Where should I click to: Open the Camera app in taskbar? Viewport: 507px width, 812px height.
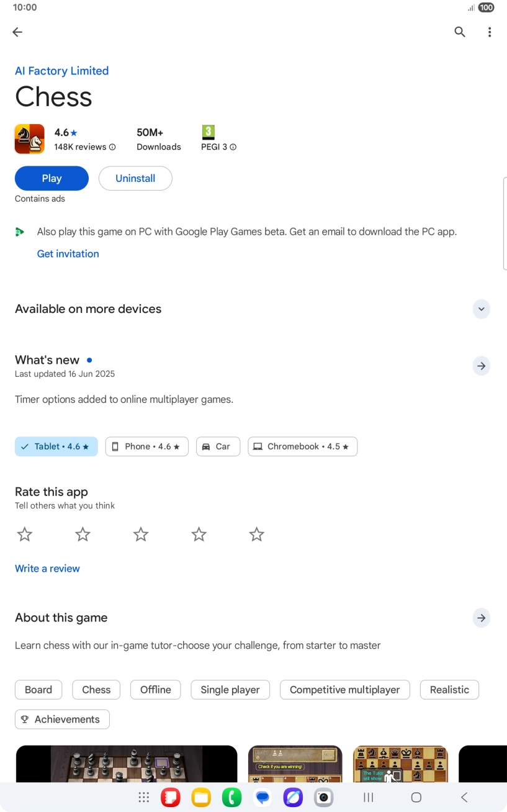(323, 798)
